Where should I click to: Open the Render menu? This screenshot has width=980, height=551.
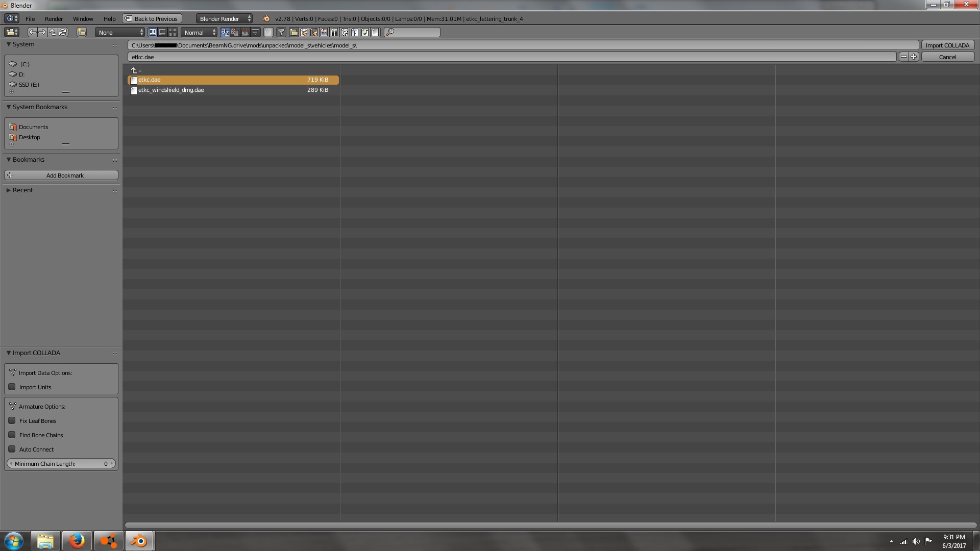(54, 19)
